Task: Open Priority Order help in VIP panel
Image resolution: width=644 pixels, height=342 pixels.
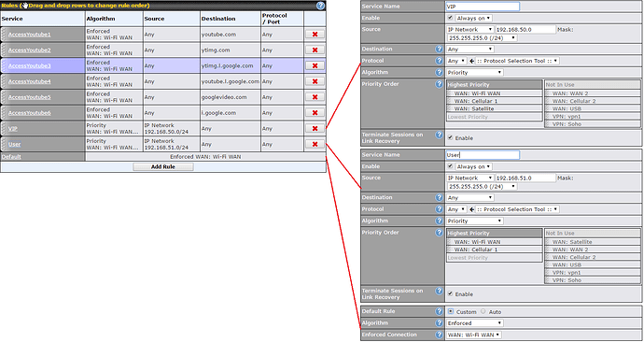Action: point(439,84)
